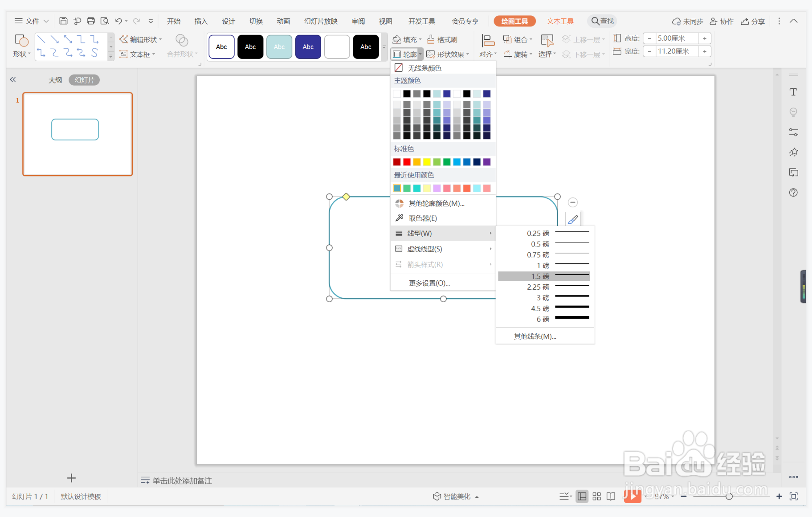
Task: Expand the quick access customize arrow
Action: [x=151, y=21]
